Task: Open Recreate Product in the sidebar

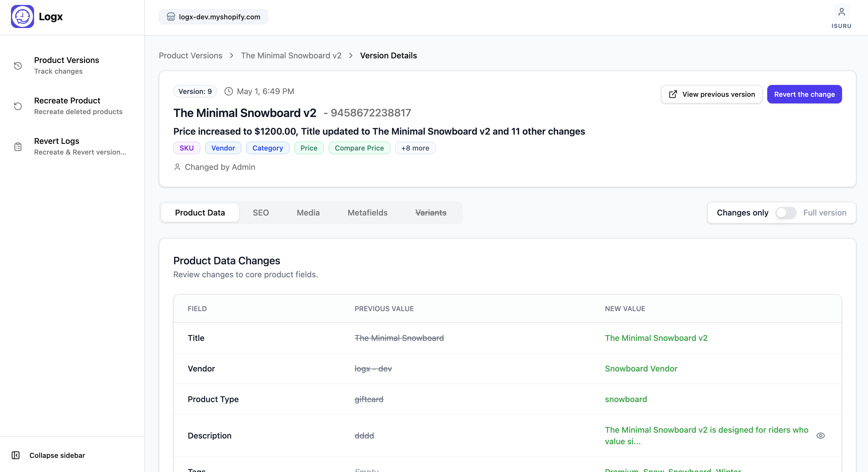Action: tap(72, 106)
